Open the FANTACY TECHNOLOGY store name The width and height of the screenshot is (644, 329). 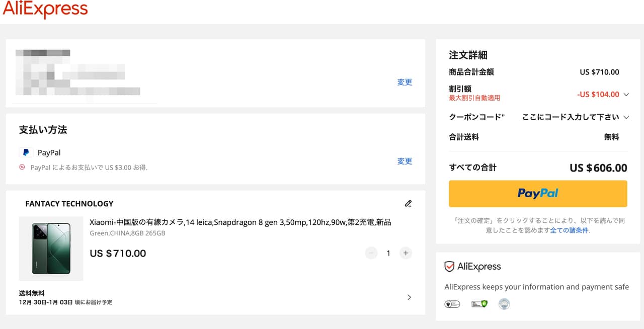point(69,204)
